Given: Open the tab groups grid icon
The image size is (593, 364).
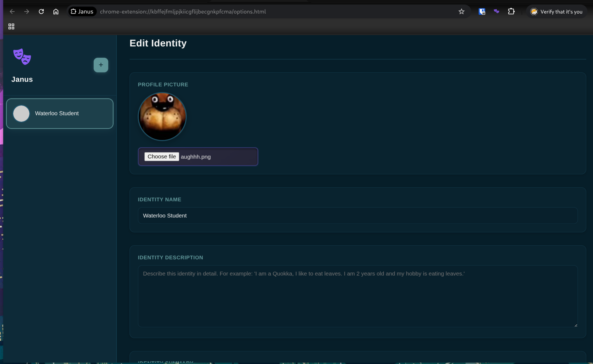Looking at the screenshot, I should 11,26.
